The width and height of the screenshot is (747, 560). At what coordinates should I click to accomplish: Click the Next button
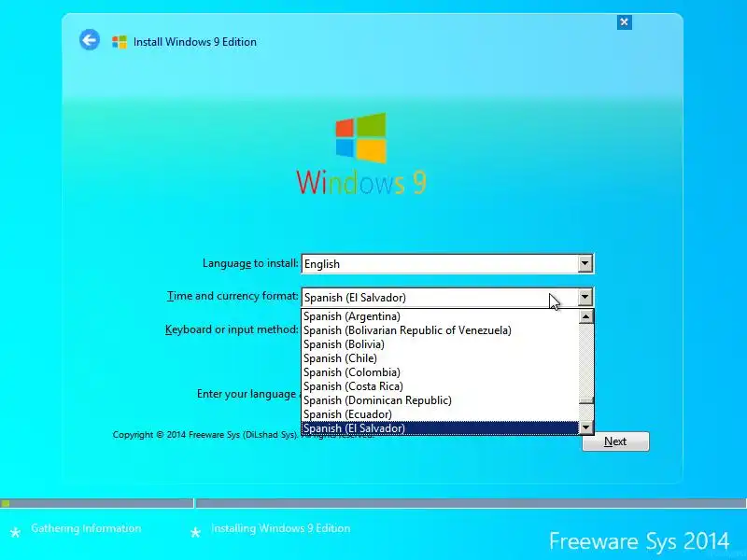(615, 441)
